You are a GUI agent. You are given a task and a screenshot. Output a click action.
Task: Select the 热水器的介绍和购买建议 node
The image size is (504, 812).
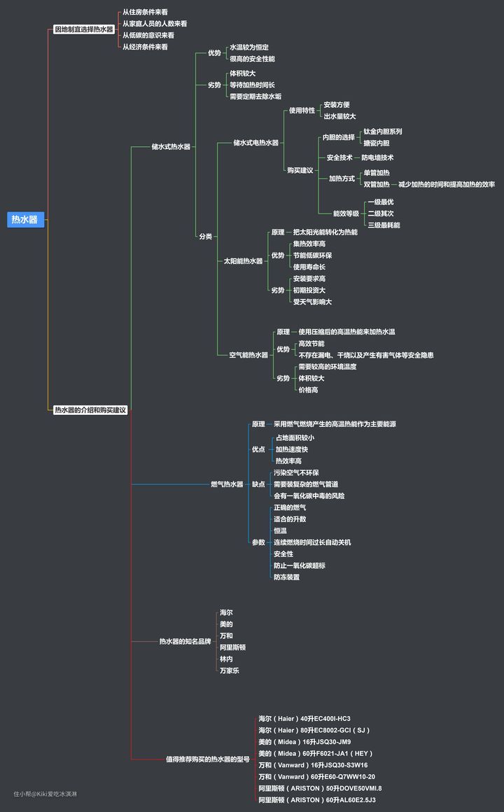click(90, 410)
